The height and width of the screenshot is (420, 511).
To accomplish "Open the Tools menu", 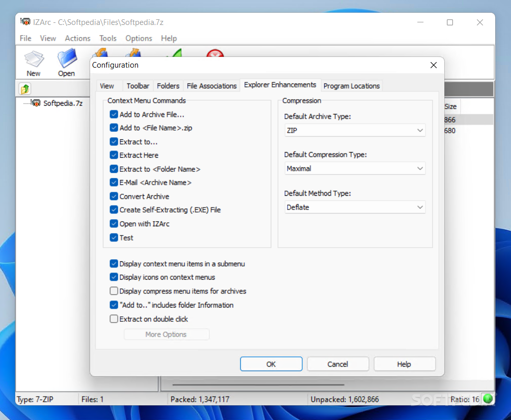I will (x=108, y=39).
